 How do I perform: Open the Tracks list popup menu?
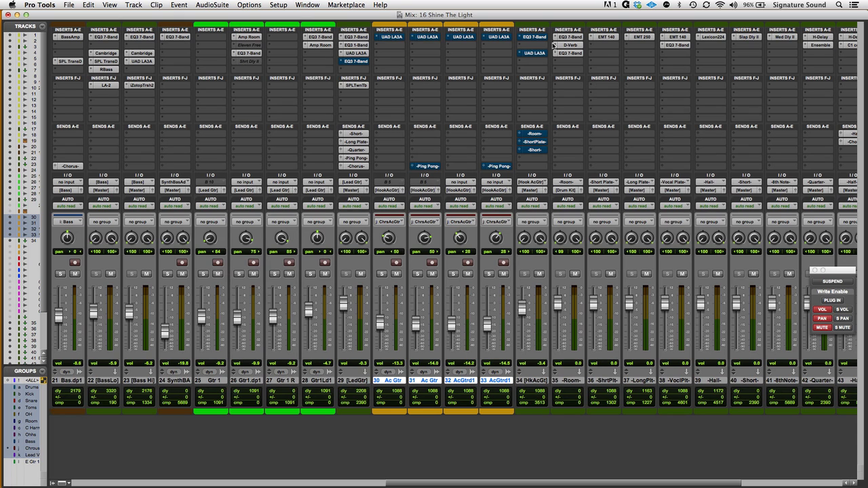coord(42,26)
